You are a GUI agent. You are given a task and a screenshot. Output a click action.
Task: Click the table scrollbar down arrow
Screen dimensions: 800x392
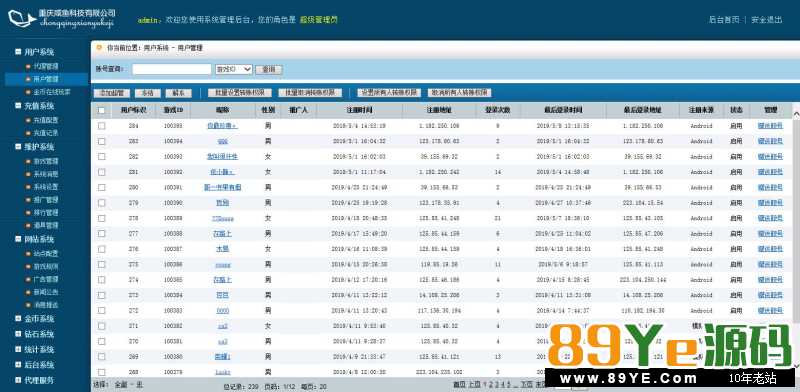(796, 365)
